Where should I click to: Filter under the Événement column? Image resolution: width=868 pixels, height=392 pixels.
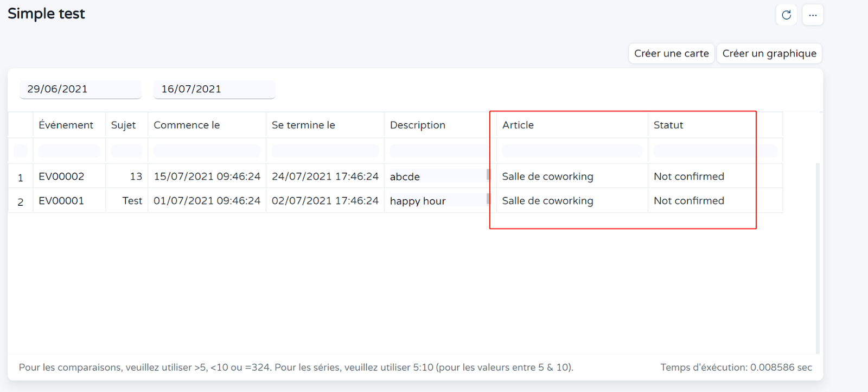point(69,151)
